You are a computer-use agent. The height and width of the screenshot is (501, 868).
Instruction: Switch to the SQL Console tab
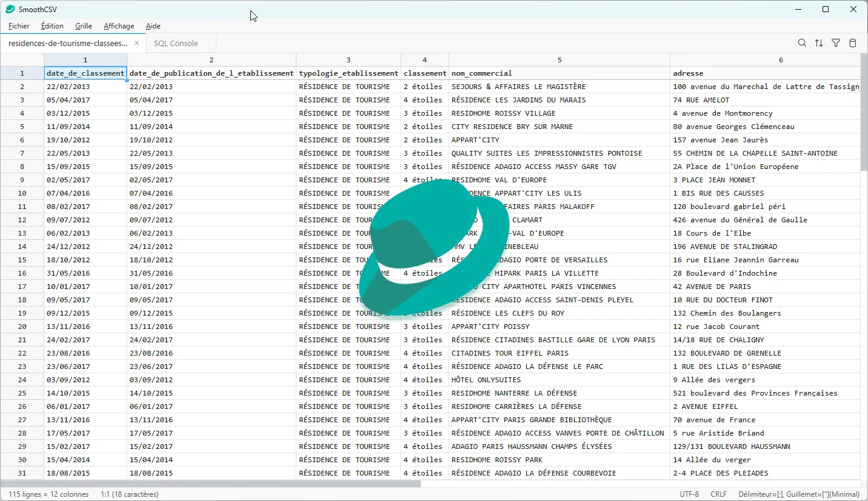pyautogui.click(x=175, y=43)
